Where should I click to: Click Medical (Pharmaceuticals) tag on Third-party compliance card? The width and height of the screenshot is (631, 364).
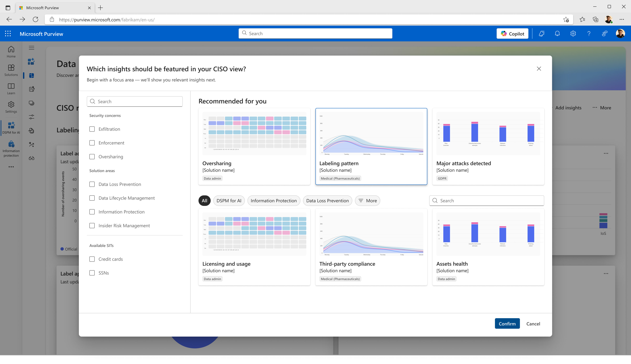coord(340,279)
